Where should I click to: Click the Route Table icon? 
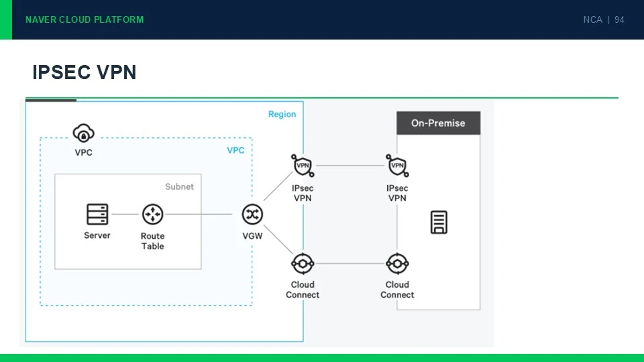point(153,215)
